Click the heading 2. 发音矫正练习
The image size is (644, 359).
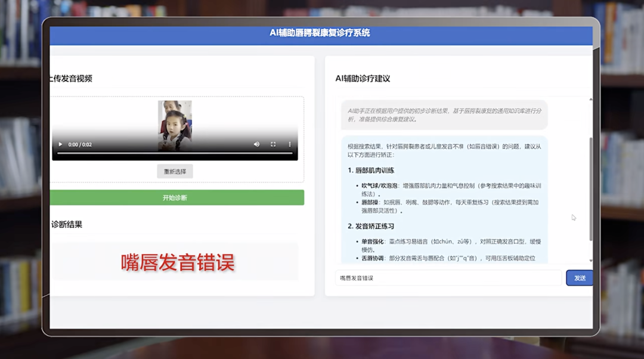pyautogui.click(x=371, y=227)
